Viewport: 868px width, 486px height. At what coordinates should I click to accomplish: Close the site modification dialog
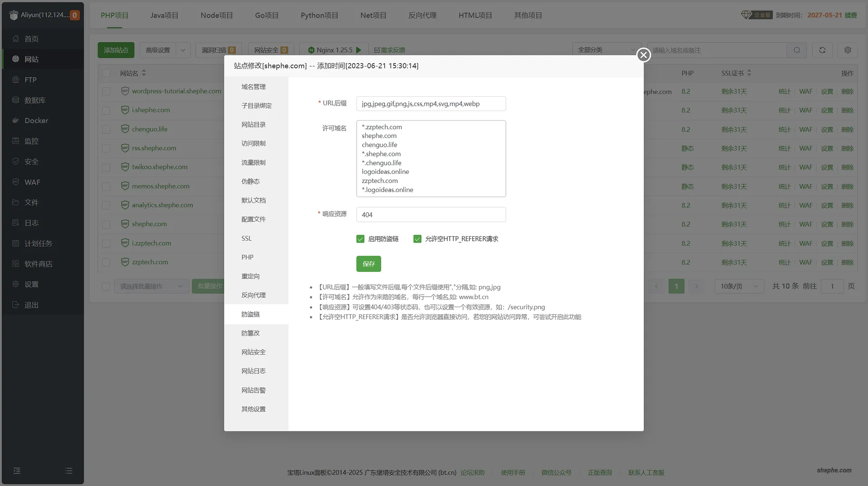[x=643, y=55]
